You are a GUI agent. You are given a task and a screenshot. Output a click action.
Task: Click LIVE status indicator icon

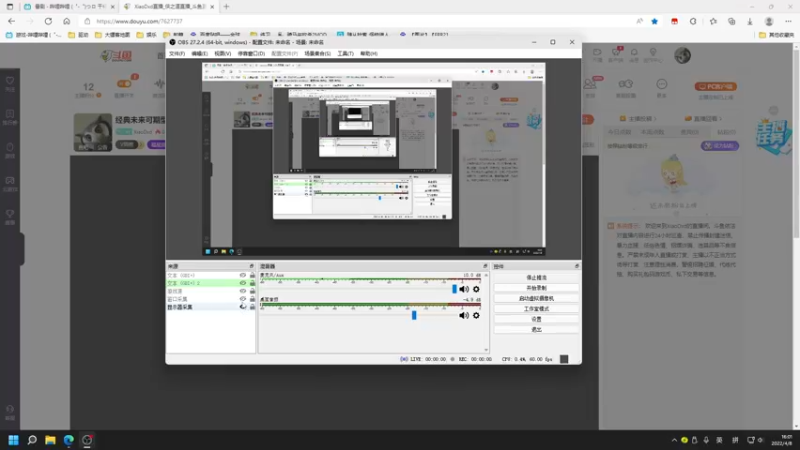click(404, 359)
